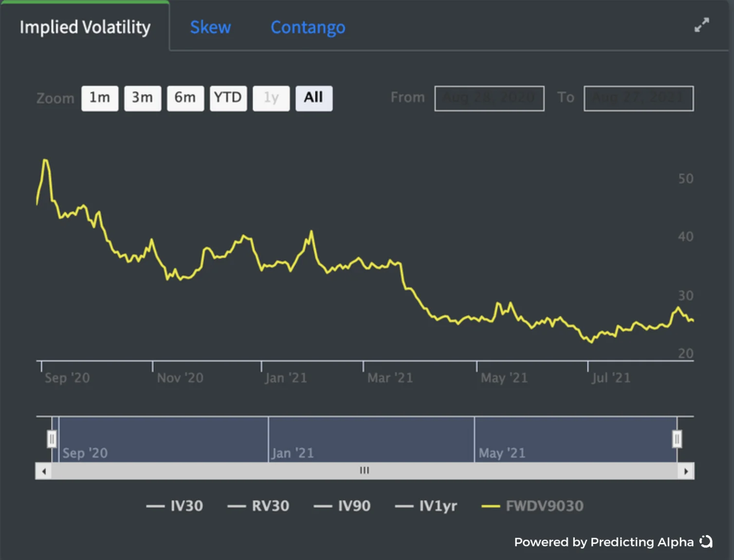
Task: Toggle the IV30 series in the legend
Action: [175, 506]
